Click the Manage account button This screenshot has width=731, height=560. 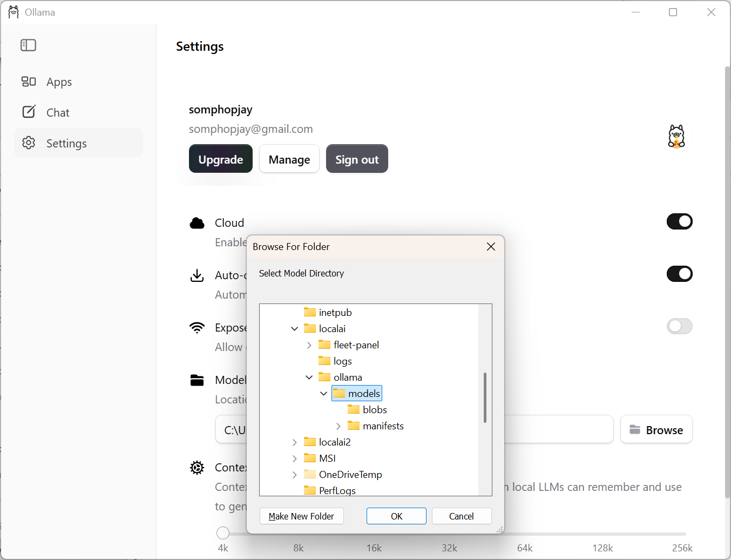(289, 159)
